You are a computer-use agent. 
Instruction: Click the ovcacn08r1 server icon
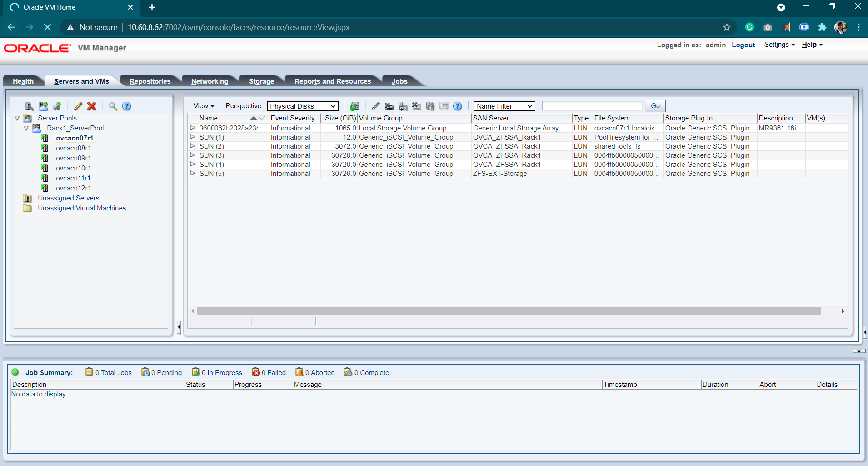45,148
